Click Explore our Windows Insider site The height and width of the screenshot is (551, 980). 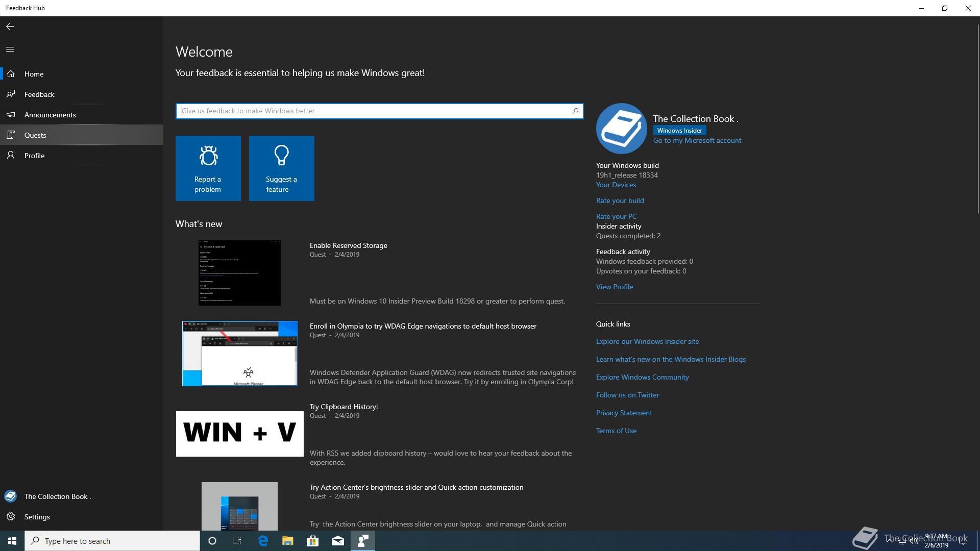point(648,341)
